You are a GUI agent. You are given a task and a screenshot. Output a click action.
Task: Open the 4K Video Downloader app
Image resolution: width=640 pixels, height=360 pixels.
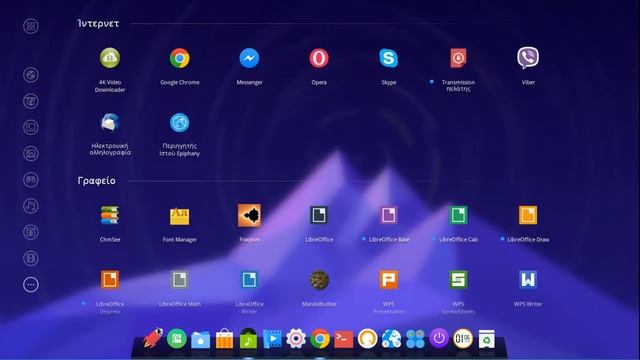110,58
